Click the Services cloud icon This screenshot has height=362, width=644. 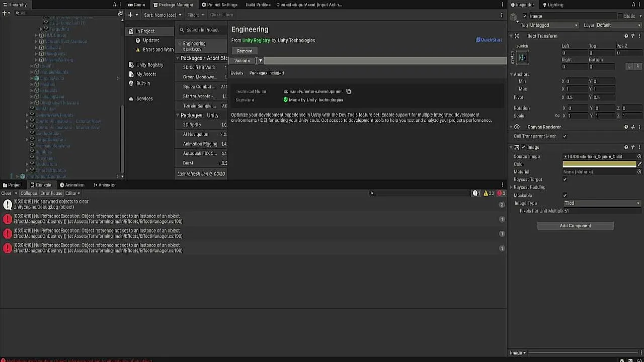point(131,99)
